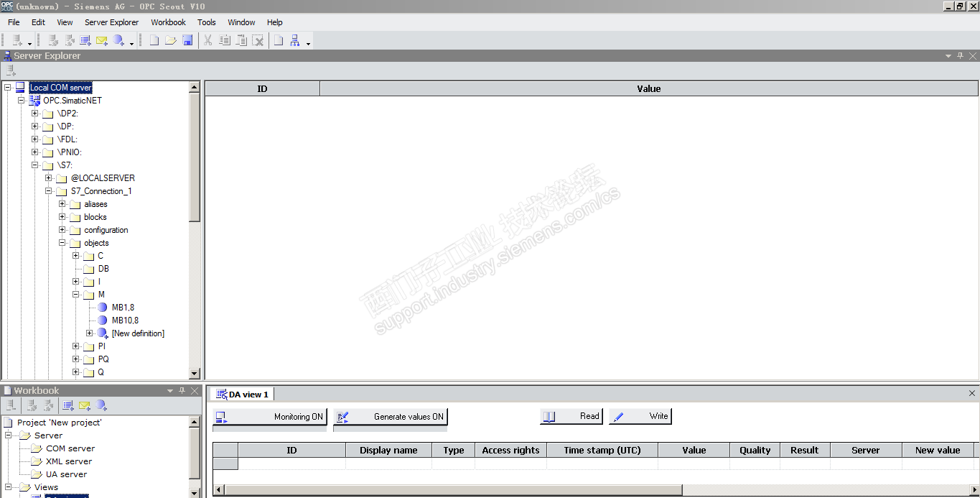The image size is (980, 498).
Task: Click the Copy icon in toolbar
Action: point(225,41)
